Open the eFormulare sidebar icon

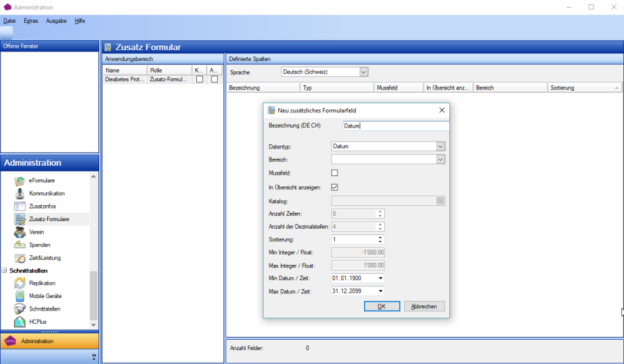pos(20,181)
